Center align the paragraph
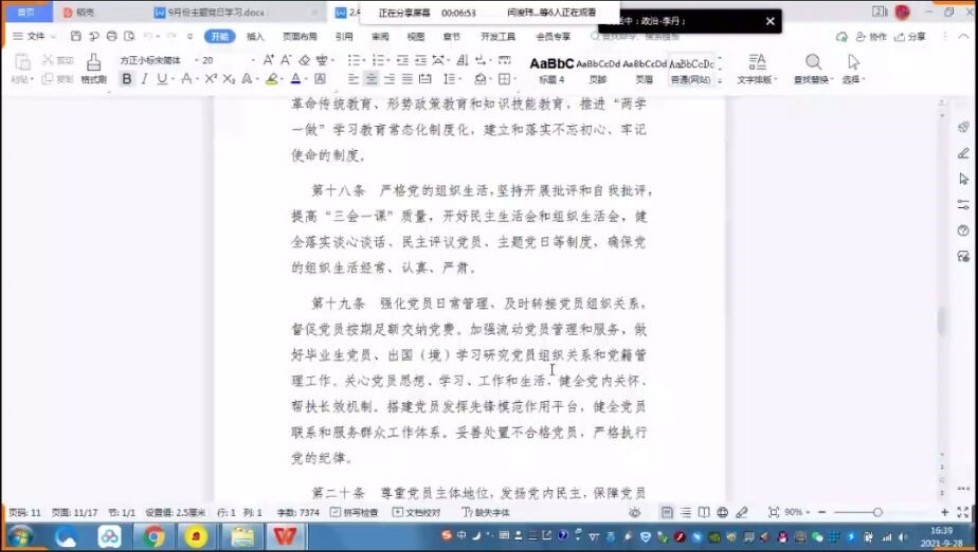 371,79
